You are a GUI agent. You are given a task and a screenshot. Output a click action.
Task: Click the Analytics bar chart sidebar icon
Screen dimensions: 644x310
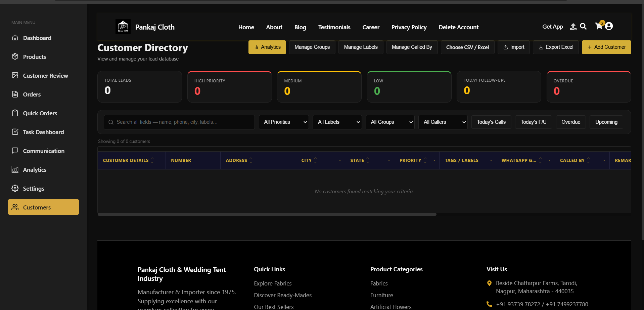15,169
